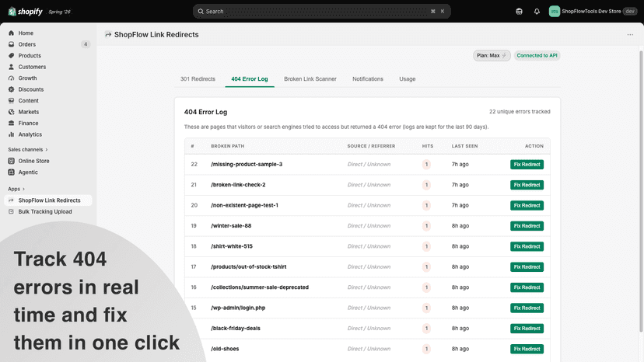The width and height of the screenshot is (644, 362).
Task: Click the Online Store icon
Action: [11, 161]
